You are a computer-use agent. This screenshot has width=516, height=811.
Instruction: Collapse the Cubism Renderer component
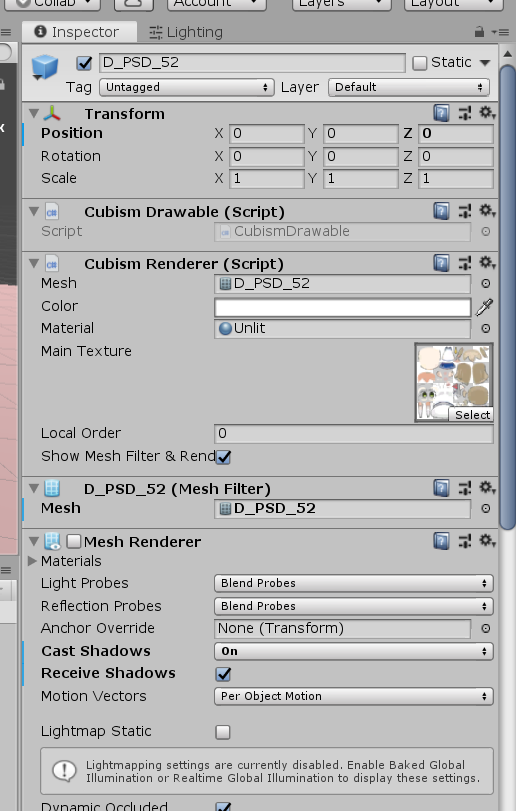coord(34,263)
